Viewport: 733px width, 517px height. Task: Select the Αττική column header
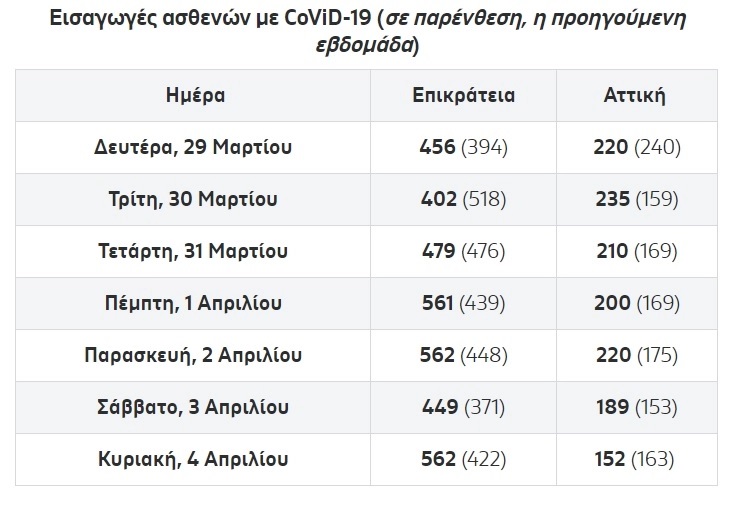pos(636,95)
